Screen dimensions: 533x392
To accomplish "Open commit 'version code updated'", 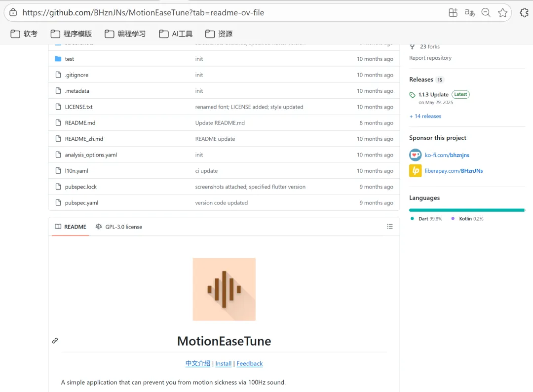I will (x=221, y=202).
